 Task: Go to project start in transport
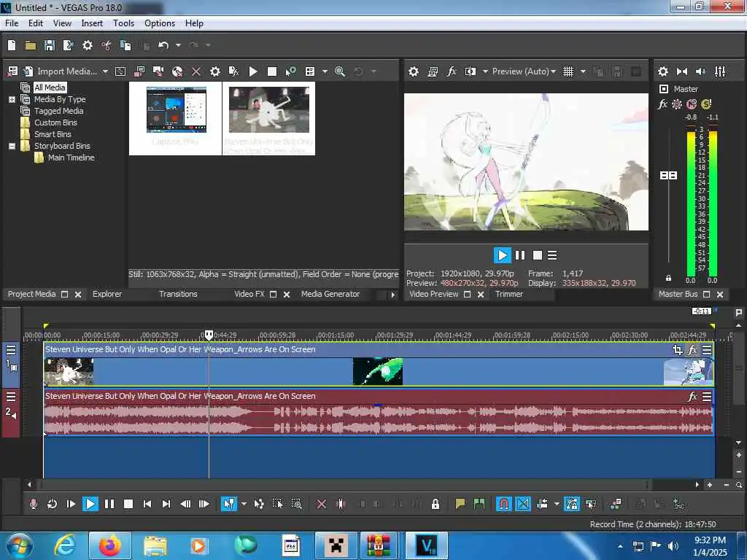point(147,504)
